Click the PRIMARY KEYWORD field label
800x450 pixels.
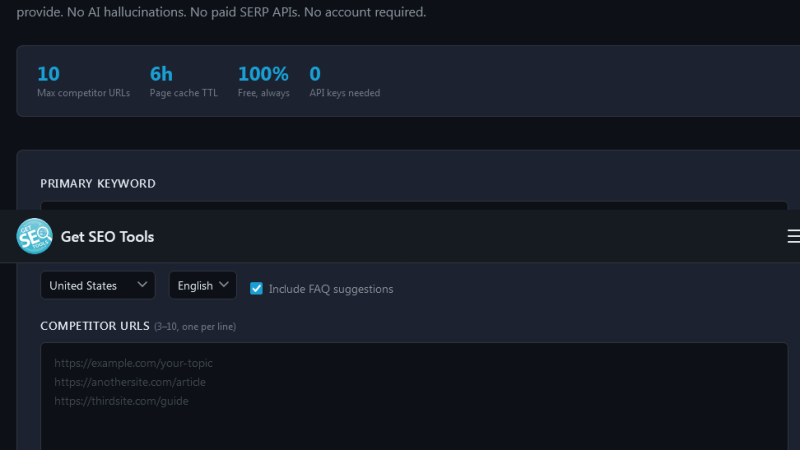tap(98, 184)
